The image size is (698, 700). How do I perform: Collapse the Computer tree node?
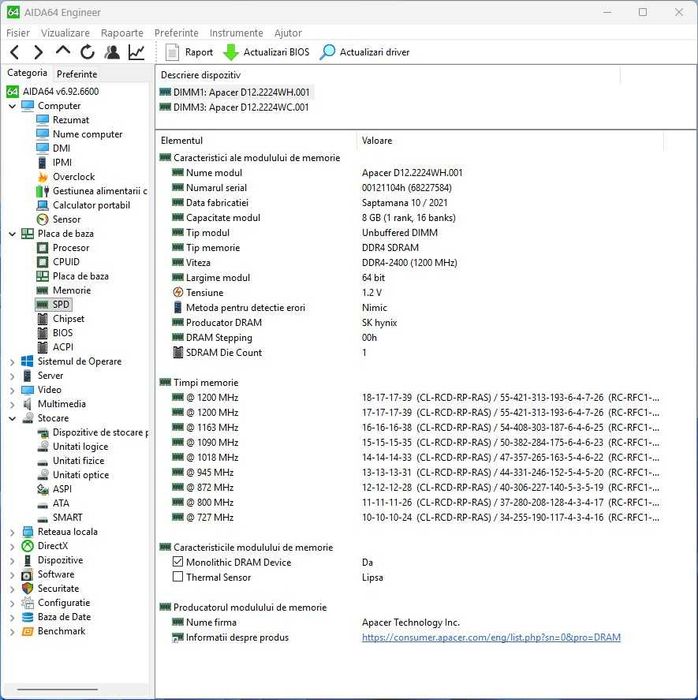(12, 106)
